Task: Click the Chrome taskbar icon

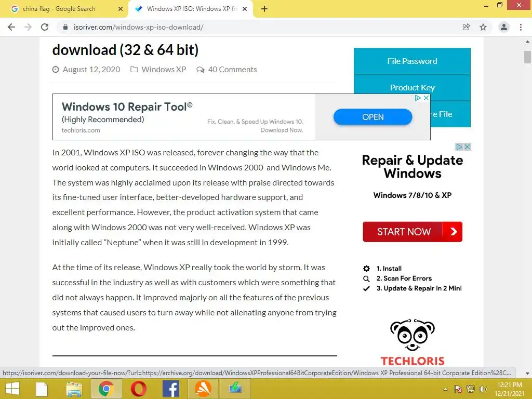Action: pos(106,389)
